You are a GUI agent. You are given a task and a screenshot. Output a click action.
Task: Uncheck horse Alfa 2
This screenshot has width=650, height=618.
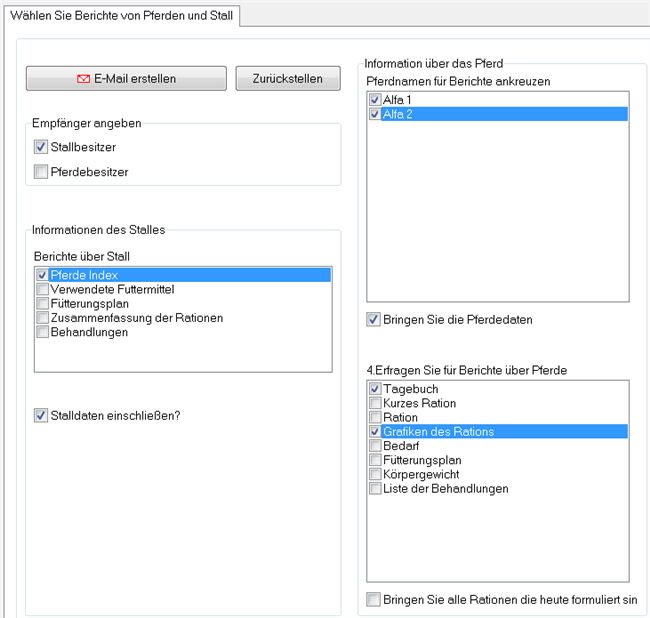point(375,114)
